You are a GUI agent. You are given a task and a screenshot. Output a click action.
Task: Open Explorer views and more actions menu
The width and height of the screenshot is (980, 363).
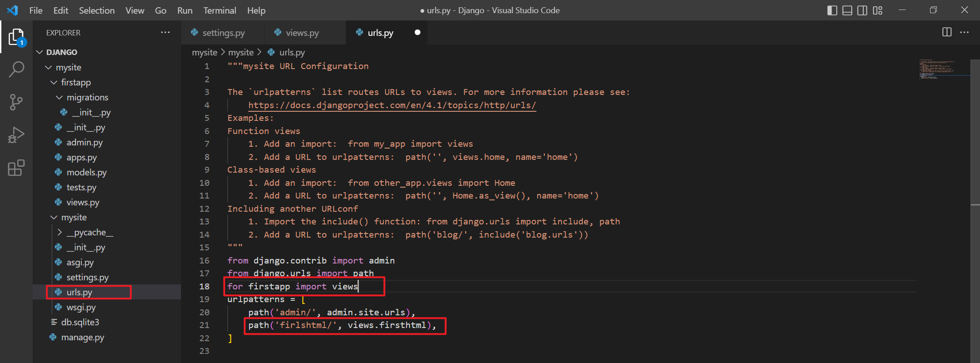[165, 32]
